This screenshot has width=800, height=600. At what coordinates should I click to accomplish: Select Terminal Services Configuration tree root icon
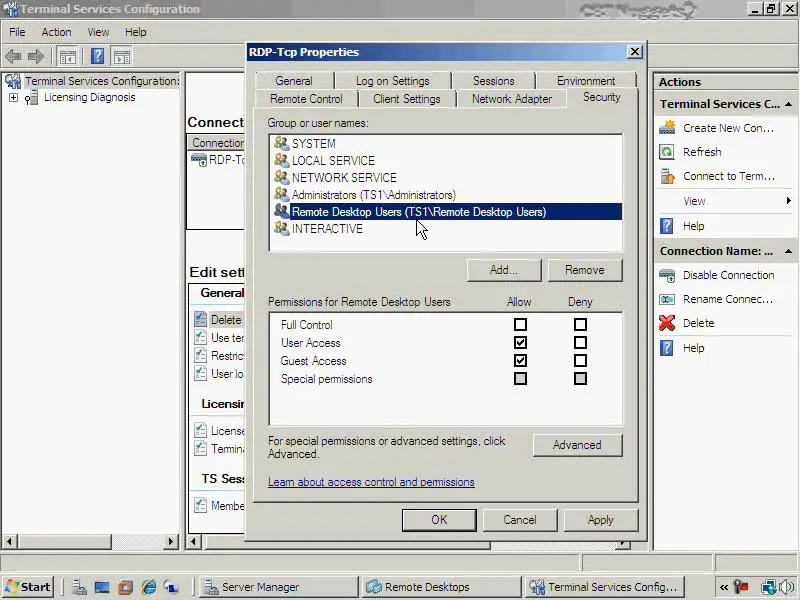[13, 81]
